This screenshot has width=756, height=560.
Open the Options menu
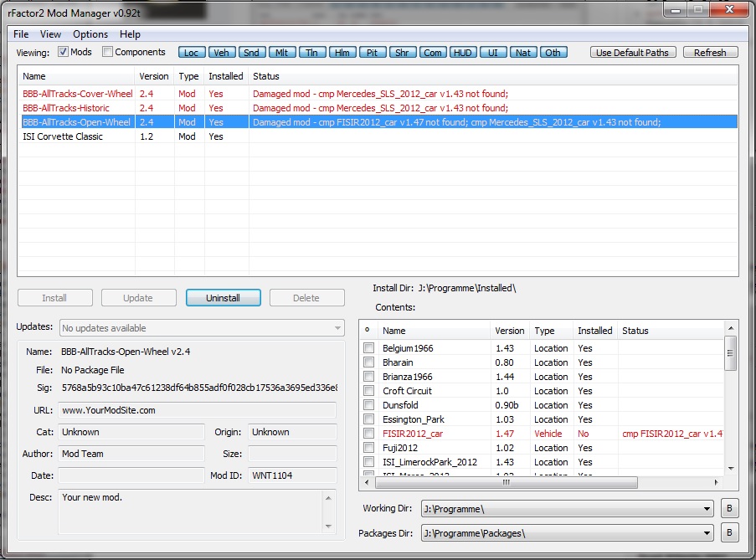[x=90, y=34]
